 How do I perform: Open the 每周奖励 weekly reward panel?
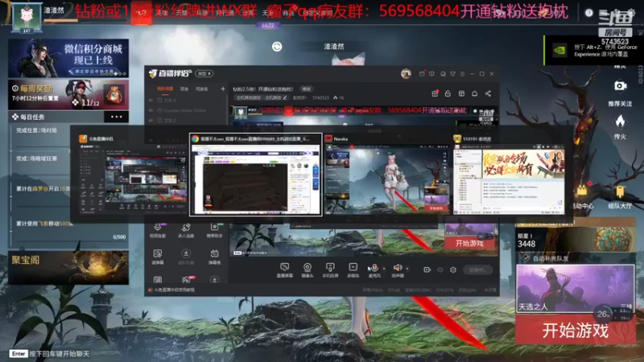pos(68,94)
